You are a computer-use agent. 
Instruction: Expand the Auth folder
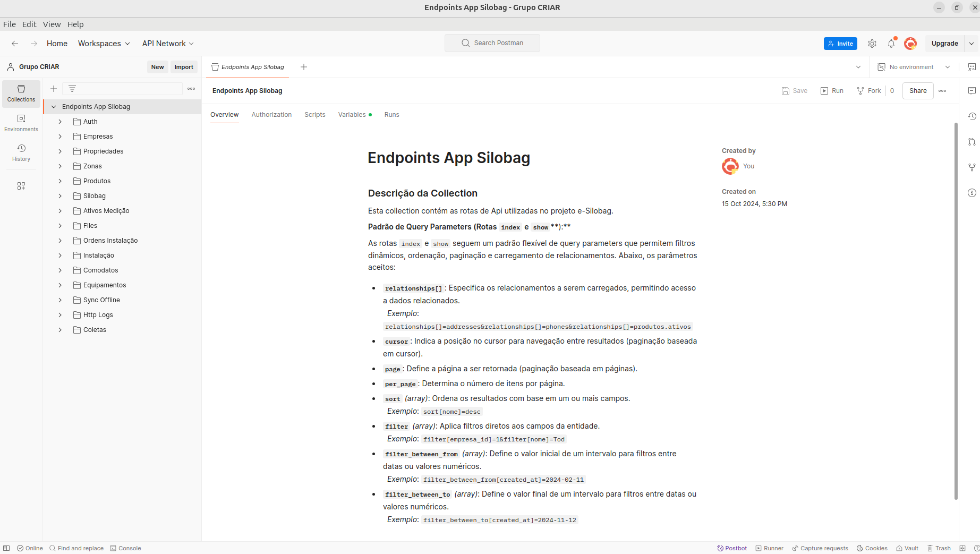pos(60,122)
